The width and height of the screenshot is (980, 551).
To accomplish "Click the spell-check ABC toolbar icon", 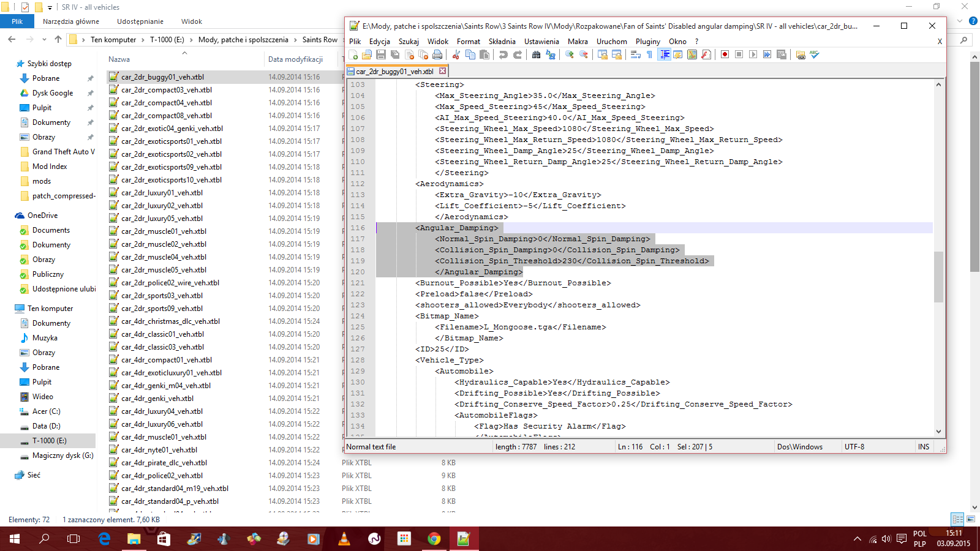I will [815, 54].
